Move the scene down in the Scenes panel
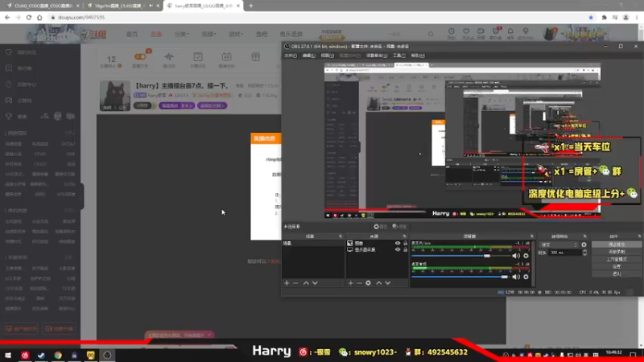 (315, 283)
